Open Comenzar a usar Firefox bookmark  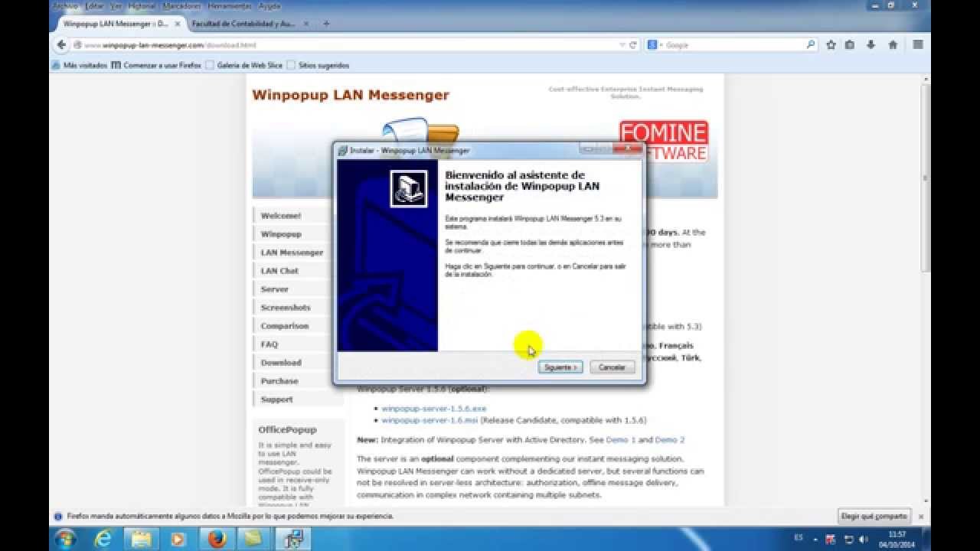point(156,66)
